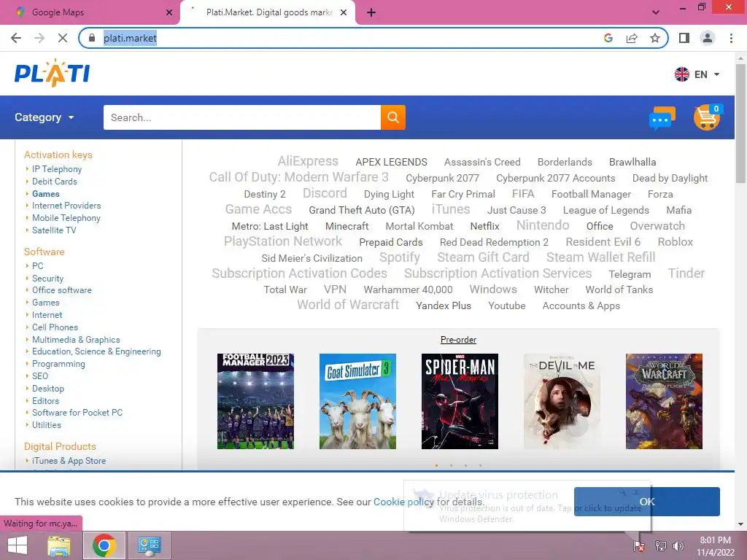Click the Yandex Plus tag
This screenshot has height=560, width=747.
point(444,306)
